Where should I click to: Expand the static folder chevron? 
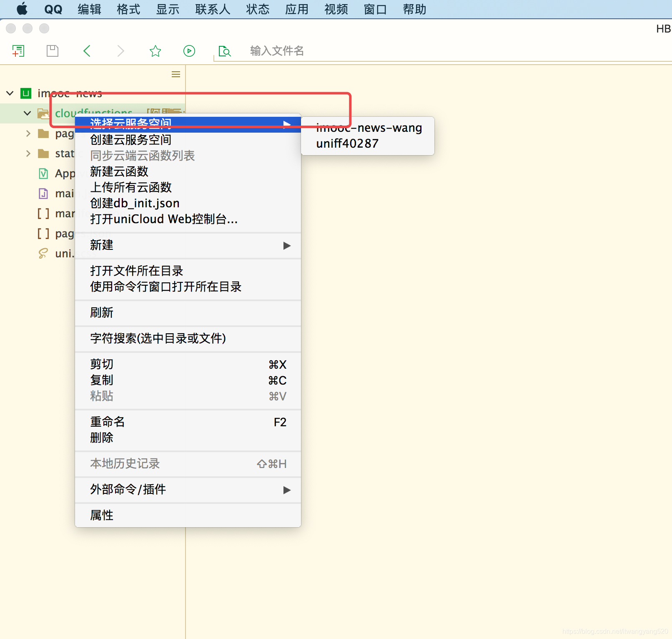(28, 153)
